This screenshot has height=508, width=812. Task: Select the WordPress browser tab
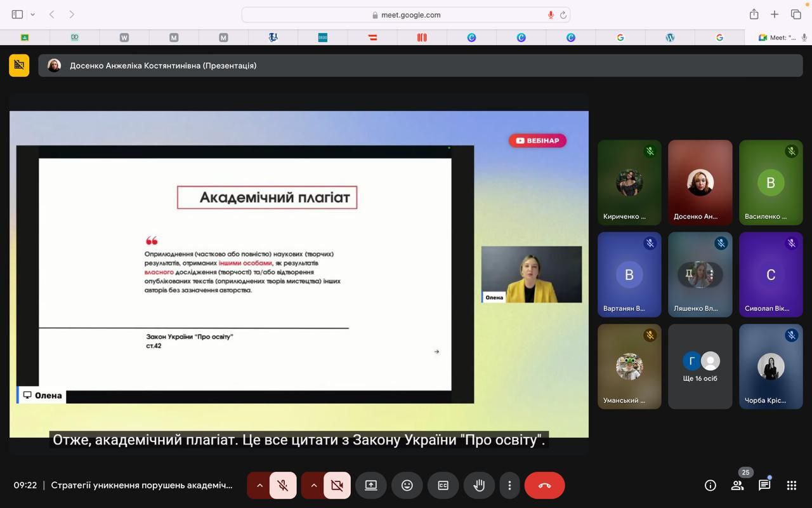point(670,37)
